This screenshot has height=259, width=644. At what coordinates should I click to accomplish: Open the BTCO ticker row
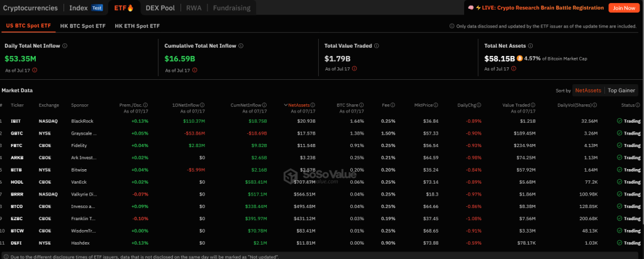(x=322, y=206)
